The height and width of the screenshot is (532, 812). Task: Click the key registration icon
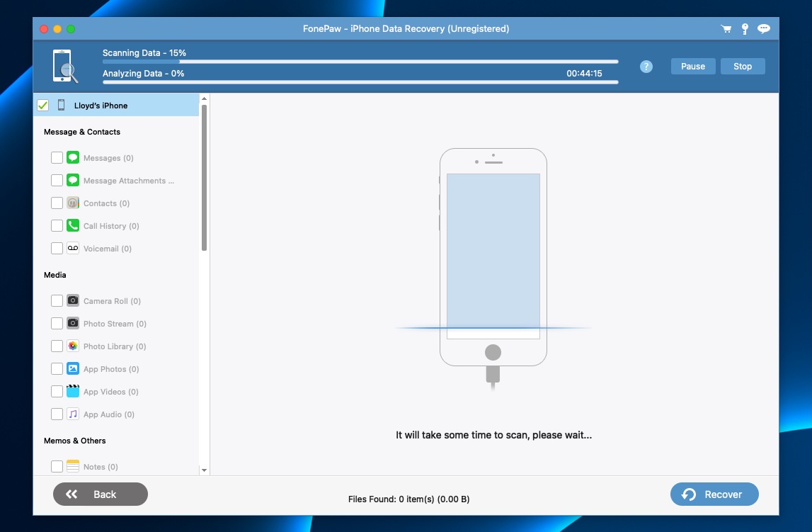(745, 29)
